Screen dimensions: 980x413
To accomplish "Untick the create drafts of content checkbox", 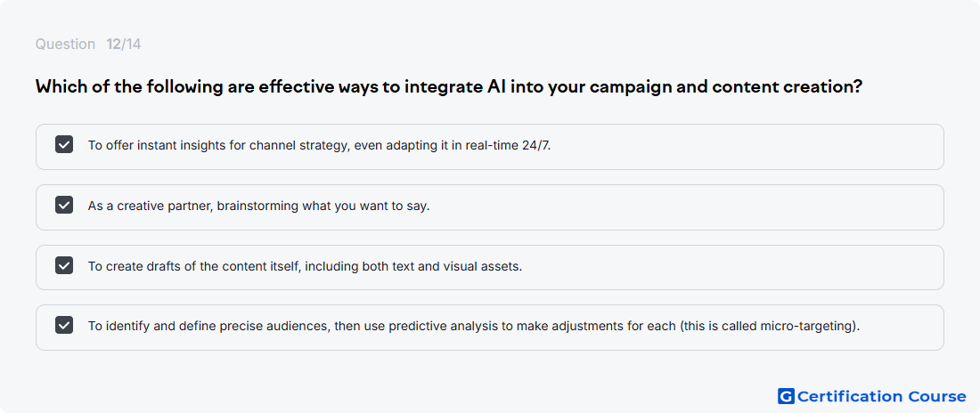I will point(64,265).
